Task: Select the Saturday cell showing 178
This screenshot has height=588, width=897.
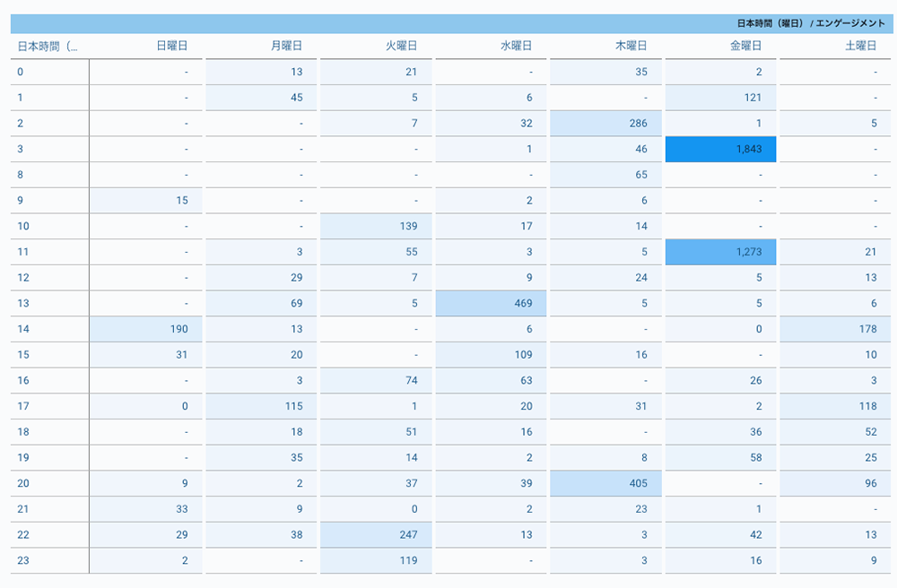Action: (835, 329)
